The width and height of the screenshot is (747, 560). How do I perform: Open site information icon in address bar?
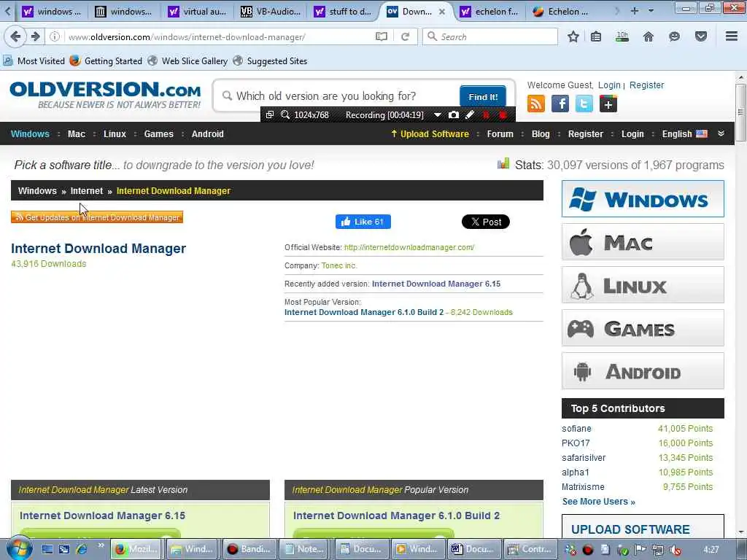[55, 36]
